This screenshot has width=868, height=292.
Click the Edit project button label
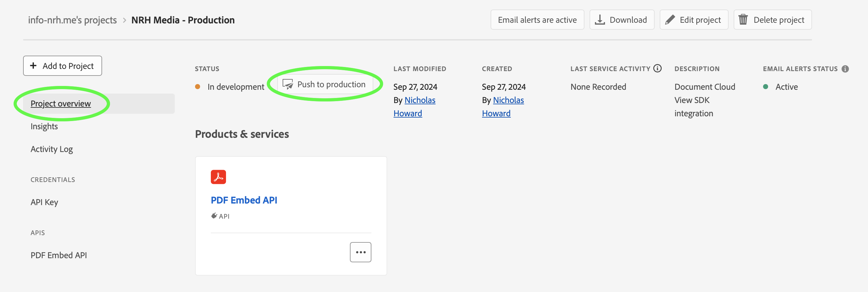click(x=700, y=20)
